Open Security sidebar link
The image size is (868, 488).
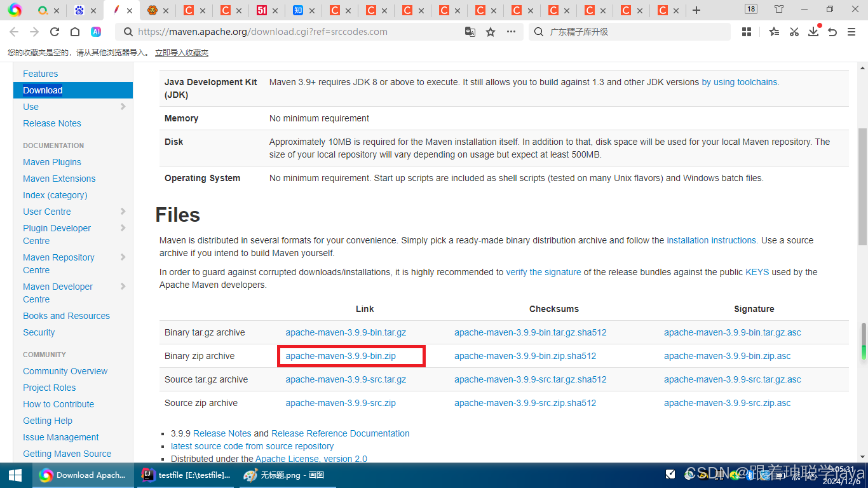(x=39, y=332)
